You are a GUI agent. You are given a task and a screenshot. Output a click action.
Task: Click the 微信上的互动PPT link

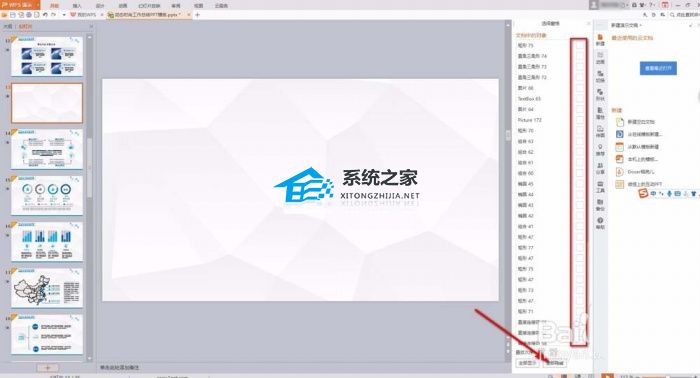coord(645,184)
